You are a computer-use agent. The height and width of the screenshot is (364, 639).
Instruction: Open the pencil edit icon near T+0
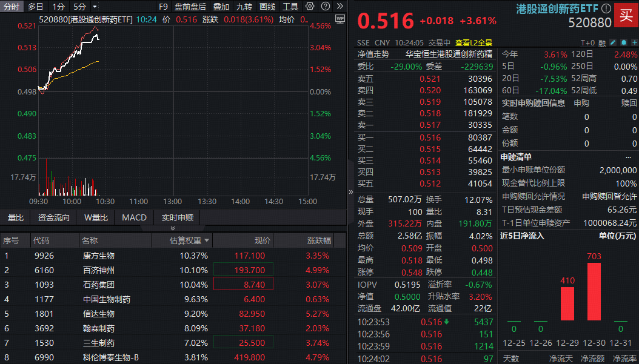(x=612, y=42)
